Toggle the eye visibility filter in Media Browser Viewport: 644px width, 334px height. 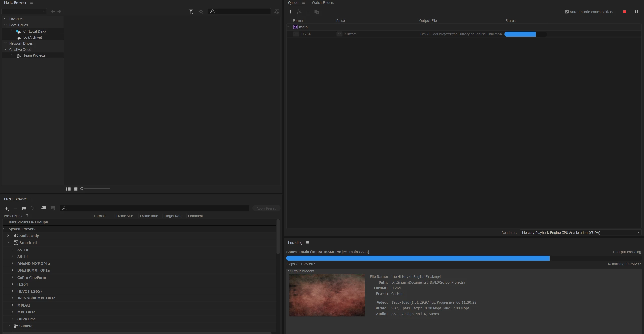(x=201, y=12)
